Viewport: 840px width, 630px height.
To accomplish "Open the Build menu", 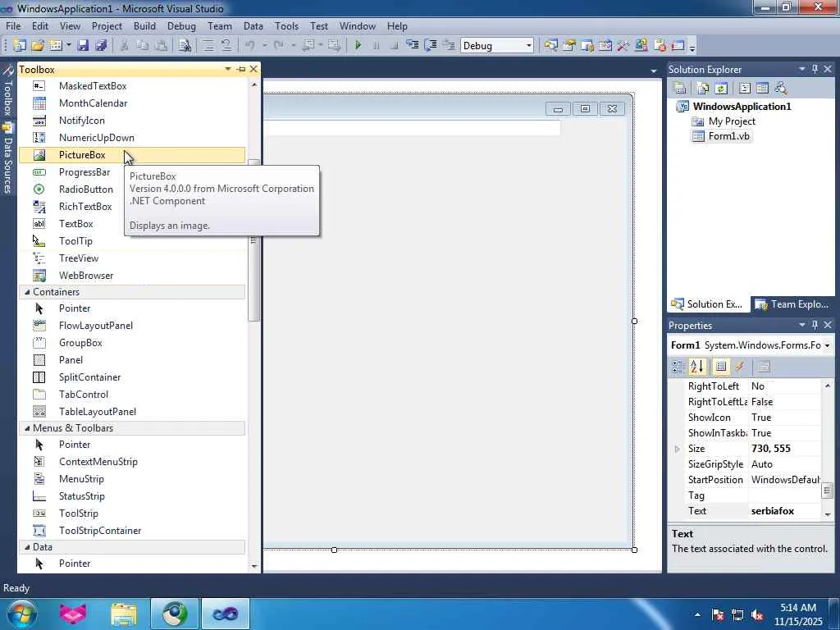I will coord(144,25).
